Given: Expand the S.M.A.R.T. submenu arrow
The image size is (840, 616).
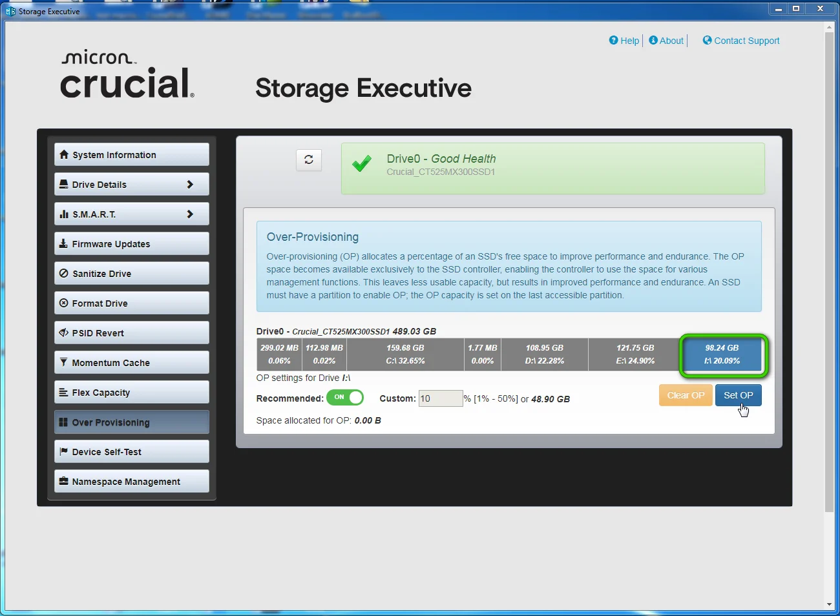Looking at the screenshot, I should [190, 214].
